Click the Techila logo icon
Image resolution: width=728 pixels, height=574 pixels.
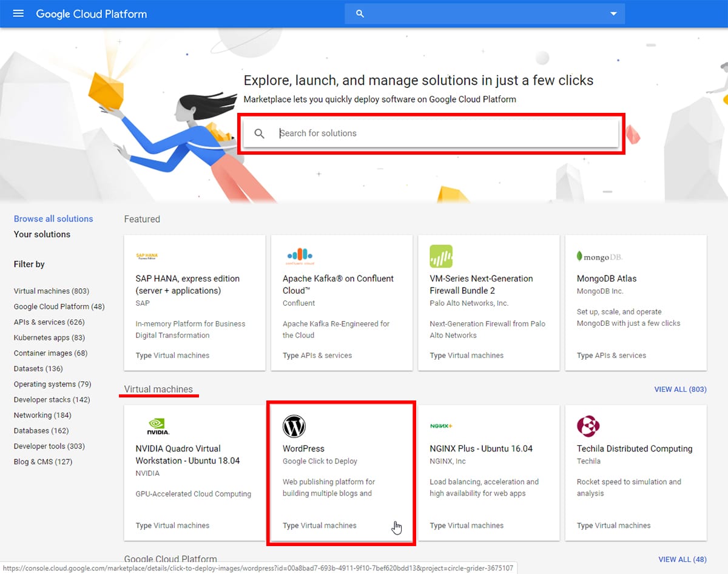(x=588, y=426)
